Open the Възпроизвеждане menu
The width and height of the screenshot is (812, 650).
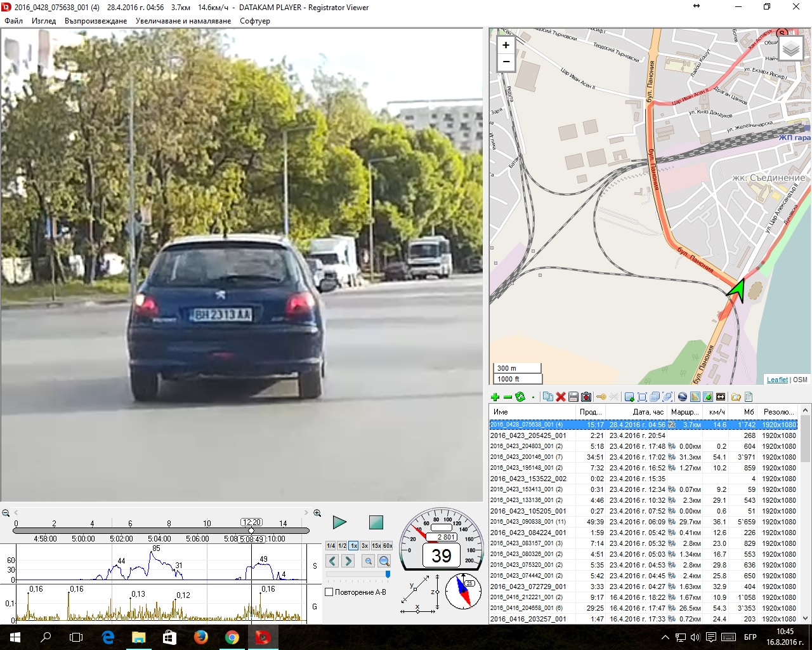tap(96, 21)
